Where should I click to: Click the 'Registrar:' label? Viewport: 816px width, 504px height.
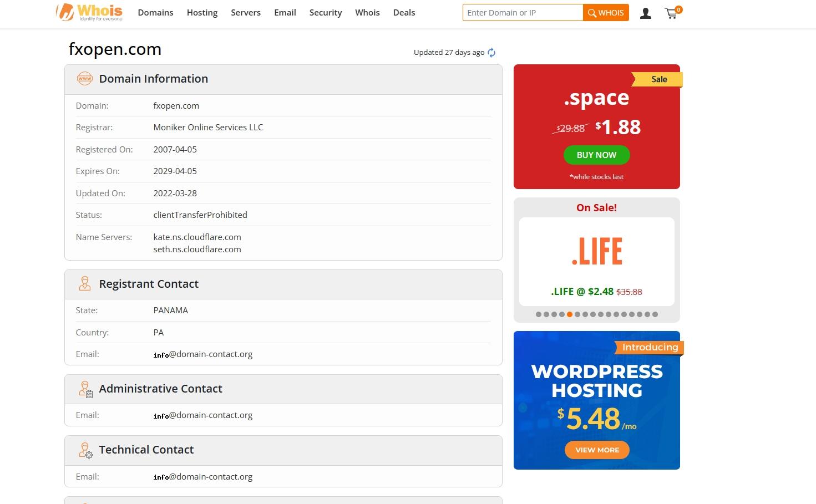click(94, 128)
